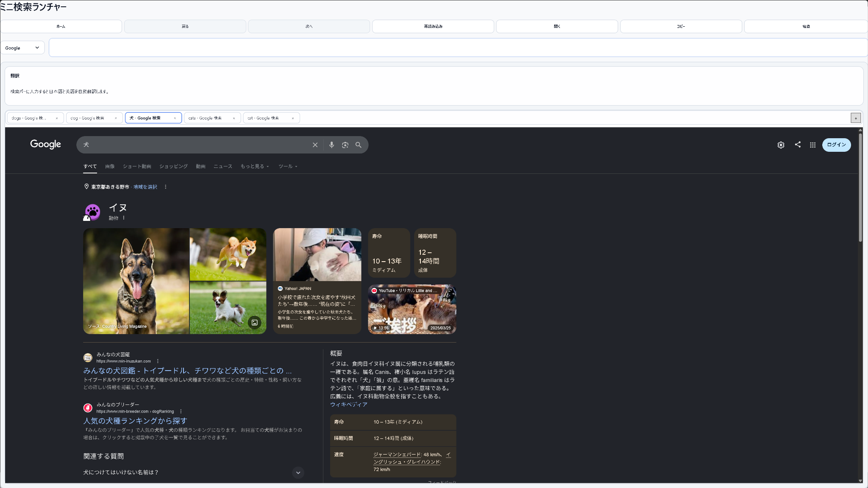Open the みんなの犬図鑑 - トイプードル result link

point(187,371)
